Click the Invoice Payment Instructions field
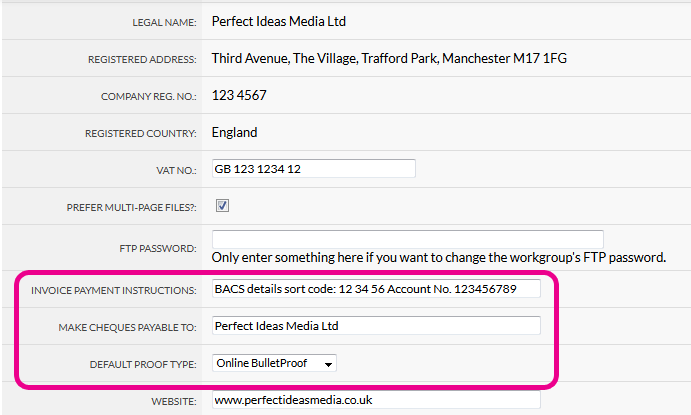 point(376,289)
